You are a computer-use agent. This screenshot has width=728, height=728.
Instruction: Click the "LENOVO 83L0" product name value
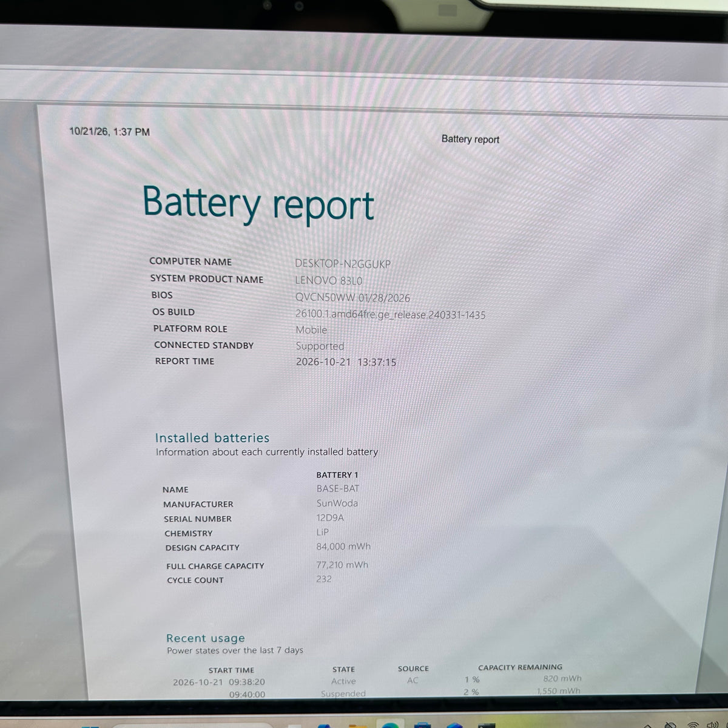pyautogui.click(x=328, y=281)
